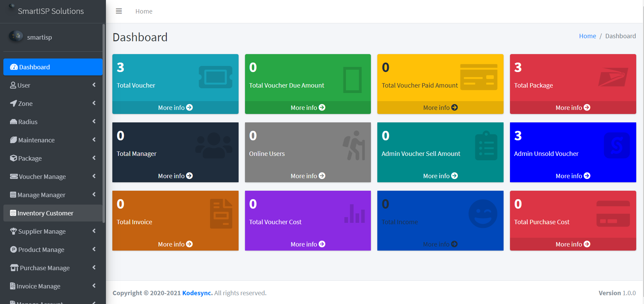The height and width of the screenshot is (304, 644).
Task: Expand the Manage Manager menu chevron
Action: 94,194
